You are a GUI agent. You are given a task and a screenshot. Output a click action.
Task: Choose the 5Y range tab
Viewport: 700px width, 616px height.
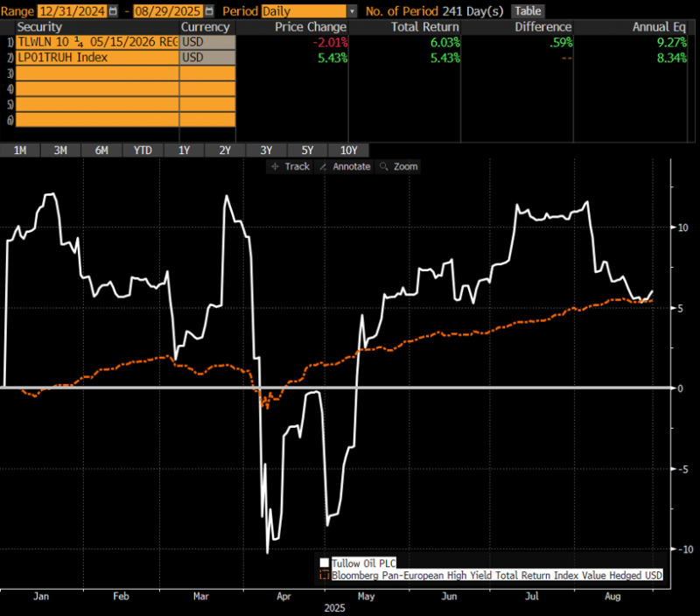[307, 150]
